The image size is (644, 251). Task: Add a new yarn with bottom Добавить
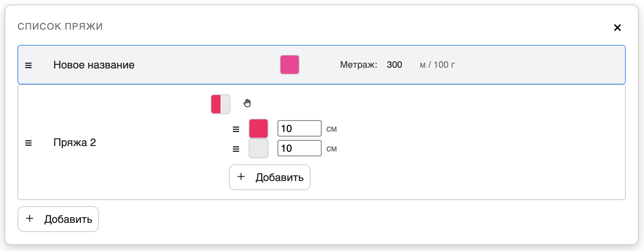click(58, 219)
